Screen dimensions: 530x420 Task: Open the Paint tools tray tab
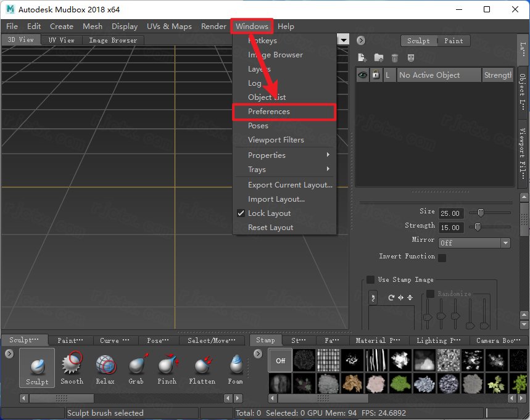[x=70, y=340]
